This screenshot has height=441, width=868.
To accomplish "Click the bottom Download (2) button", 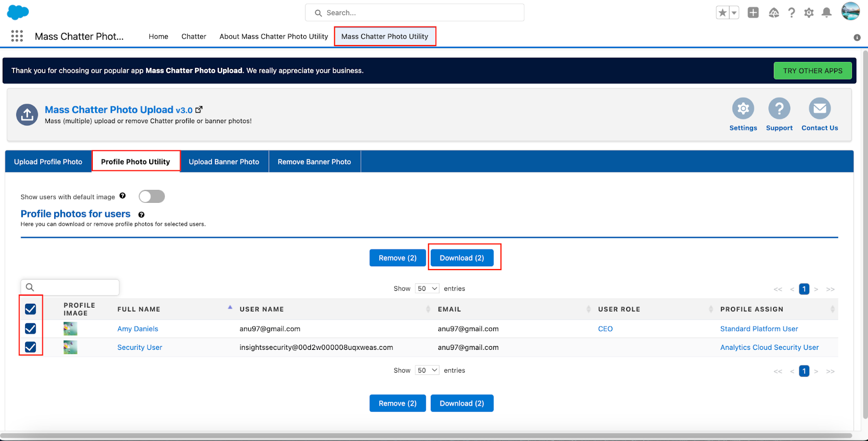I will (x=462, y=403).
